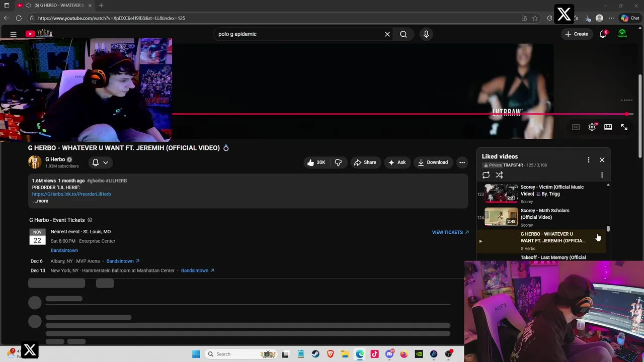Download the video
Image resolution: width=644 pixels, height=362 pixels.
tap(433, 162)
